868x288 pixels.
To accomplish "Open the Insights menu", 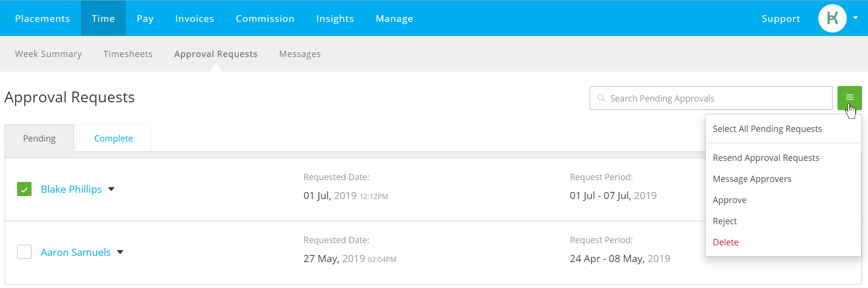I will point(335,19).
